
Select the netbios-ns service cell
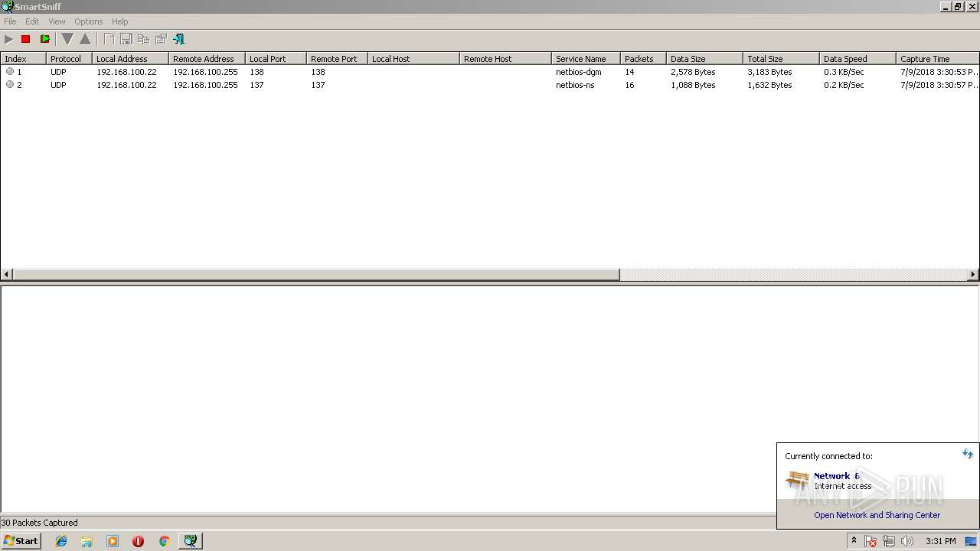575,85
